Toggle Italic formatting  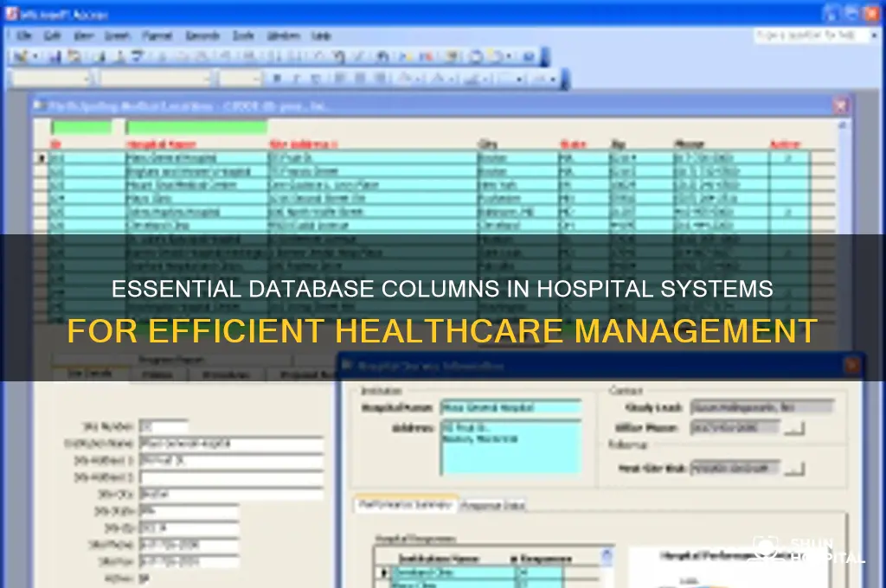[x=296, y=78]
